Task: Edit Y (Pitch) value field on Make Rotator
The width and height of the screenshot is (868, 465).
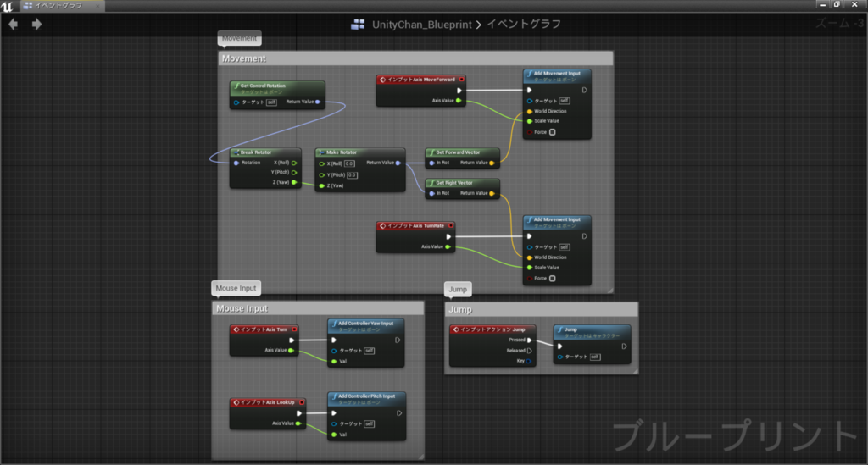Action: tap(352, 175)
